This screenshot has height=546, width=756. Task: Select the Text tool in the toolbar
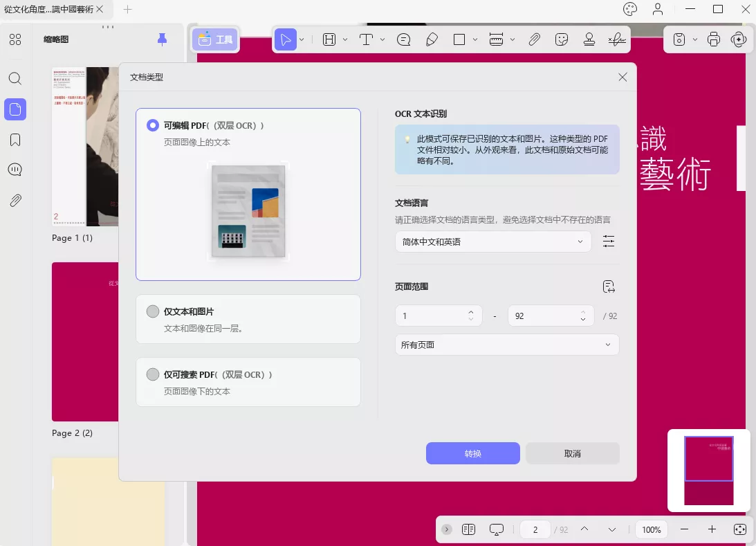tap(366, 39)
